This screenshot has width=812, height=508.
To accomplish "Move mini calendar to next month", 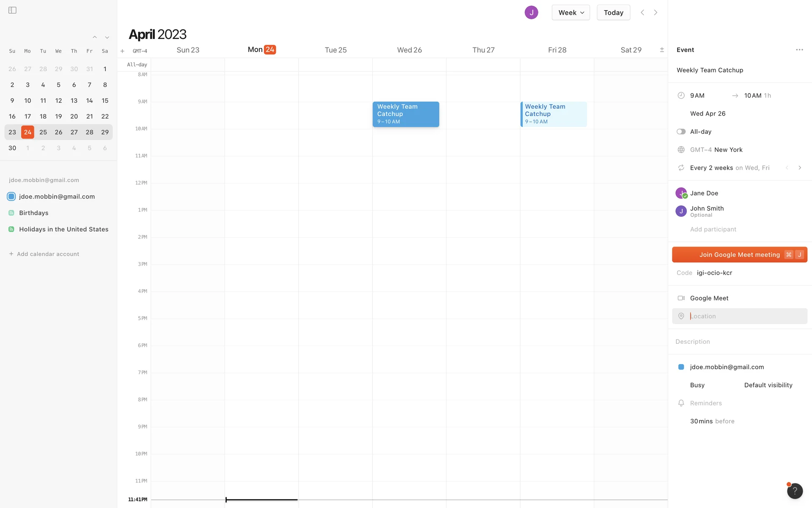I will coord(107,38).
